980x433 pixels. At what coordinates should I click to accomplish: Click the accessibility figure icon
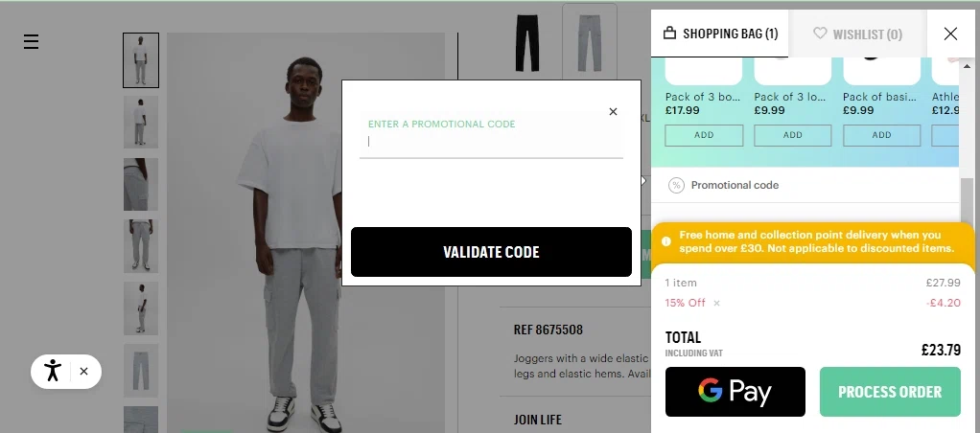tap(53, 371)
